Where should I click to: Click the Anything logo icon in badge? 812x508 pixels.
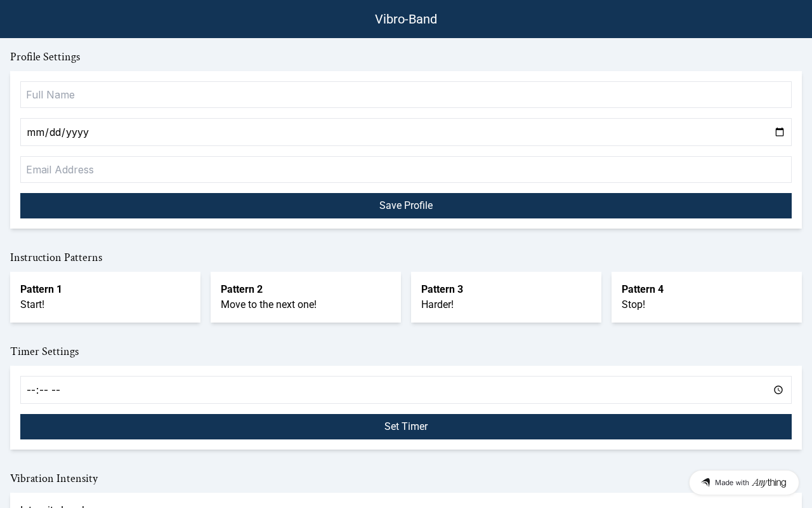click(x=705, y=483)
